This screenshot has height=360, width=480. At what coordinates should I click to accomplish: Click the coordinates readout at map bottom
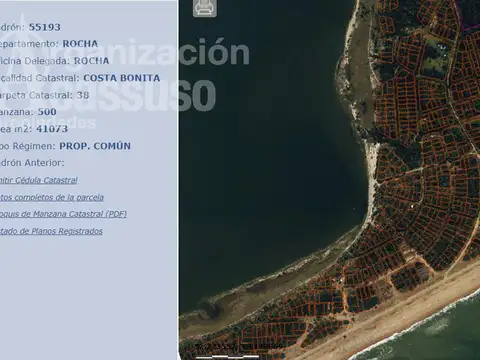tap(239, 346)
